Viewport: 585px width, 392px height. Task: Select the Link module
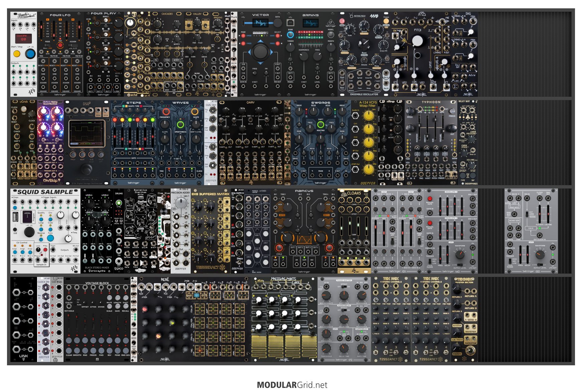24,319
